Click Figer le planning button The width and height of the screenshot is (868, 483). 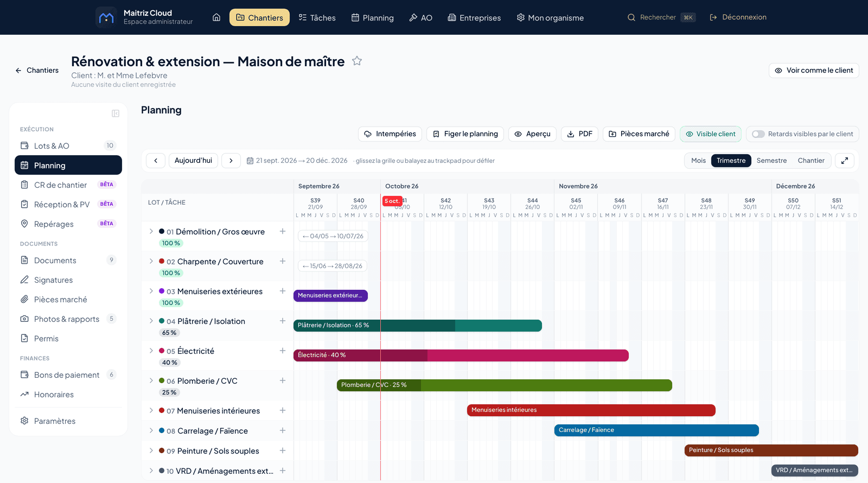[x=465, y=134]
